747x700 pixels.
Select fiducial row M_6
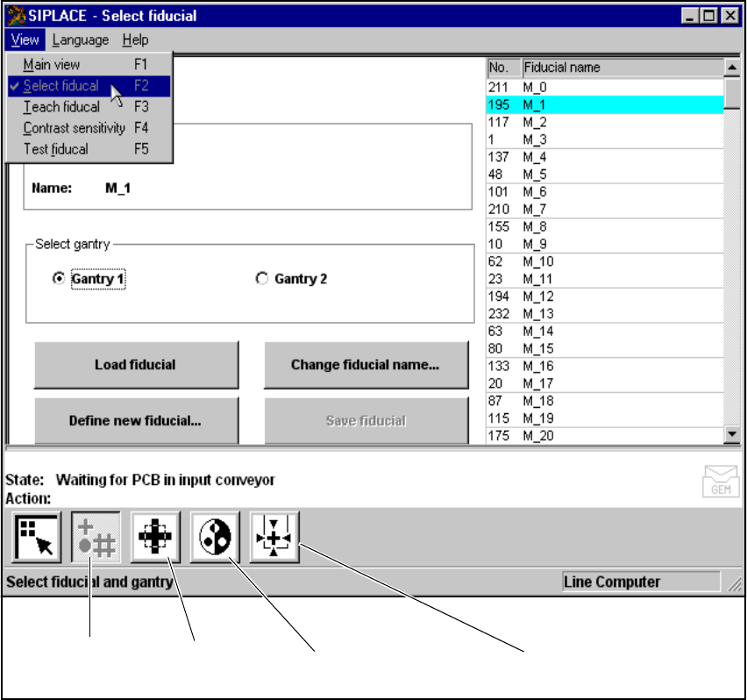605,192
